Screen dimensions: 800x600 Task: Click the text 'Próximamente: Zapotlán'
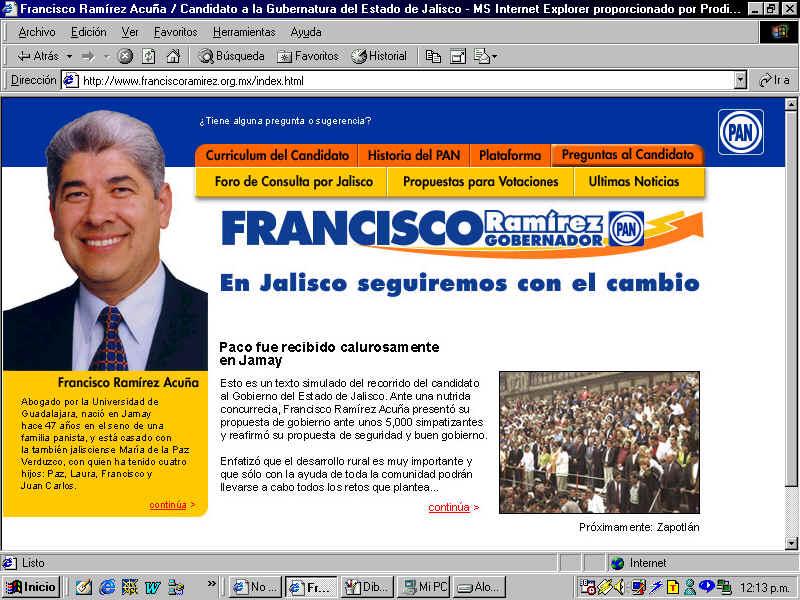click(639, 527)
